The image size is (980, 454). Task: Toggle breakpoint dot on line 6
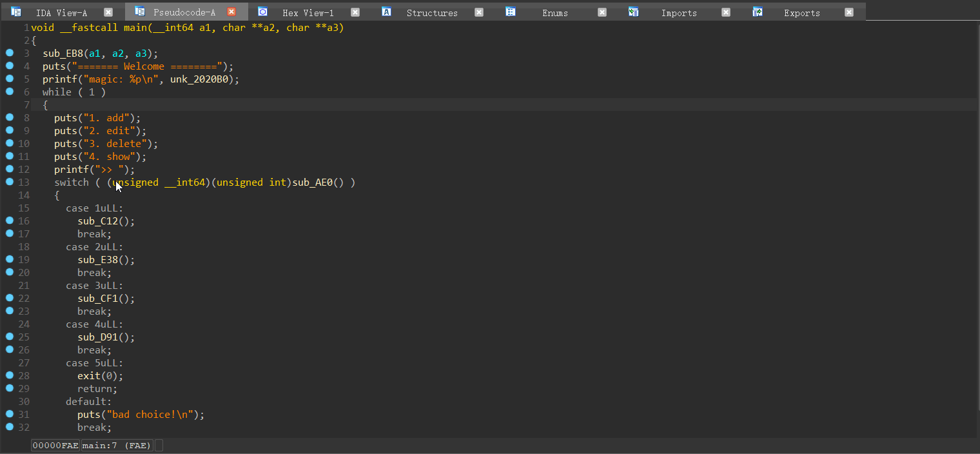tap(10, 92)
